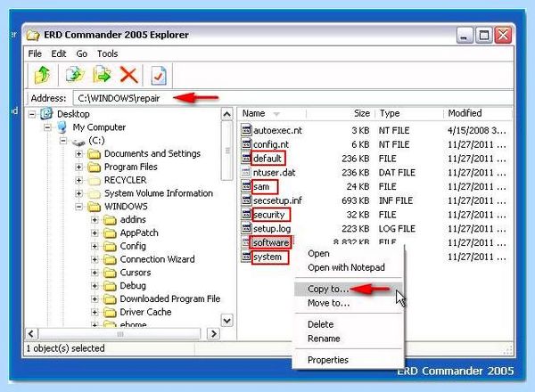
Task: Sort by the Modified column header
Action: 478,113
